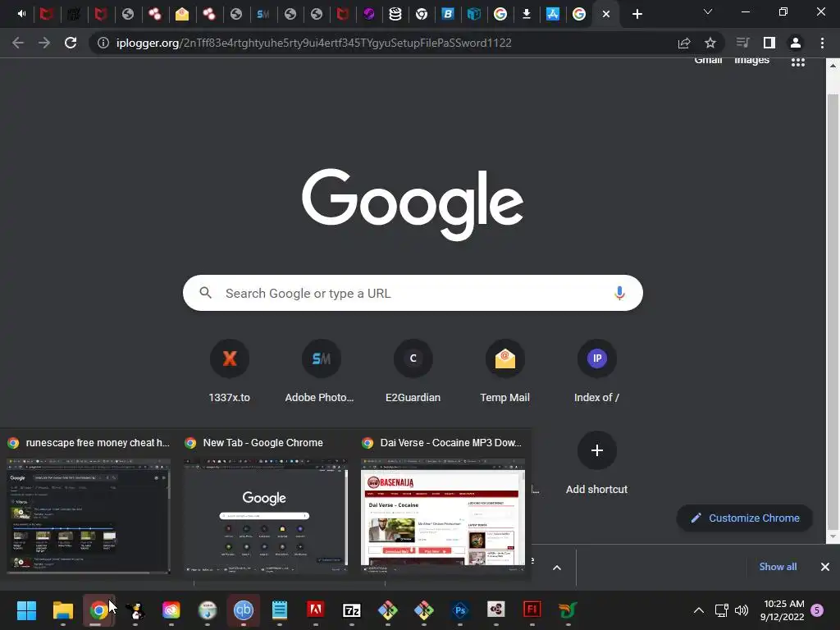This screenshot has height=630, width=840.
Task: Open File Explorer from the taskbar
Action: tap(62, 610)
